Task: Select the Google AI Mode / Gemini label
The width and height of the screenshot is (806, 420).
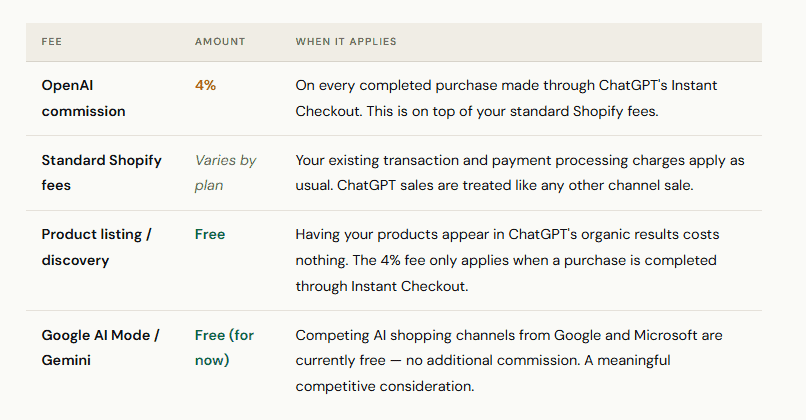Action: 100,347
